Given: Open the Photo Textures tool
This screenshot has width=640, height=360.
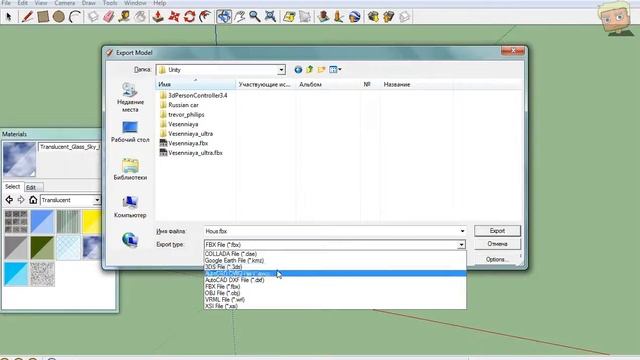Looking at the screenshot, I should (339, 17).
